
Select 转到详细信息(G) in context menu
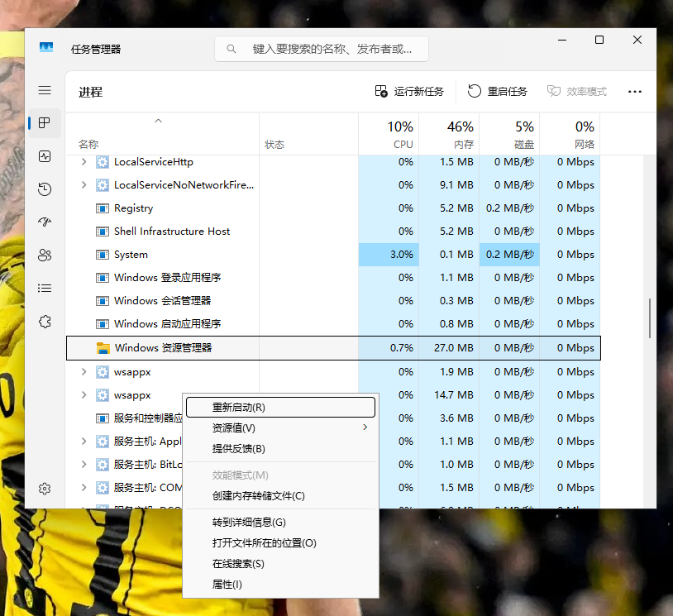(281, 523)
